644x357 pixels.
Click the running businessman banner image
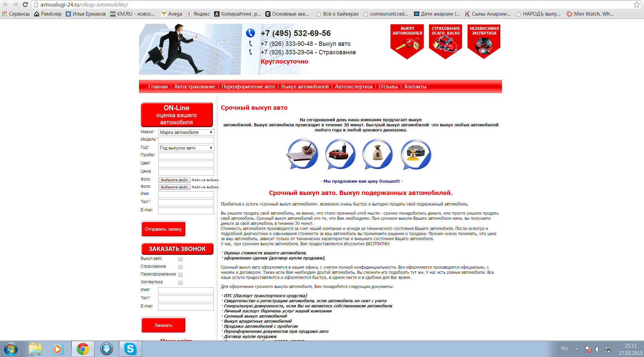(190, 49)
